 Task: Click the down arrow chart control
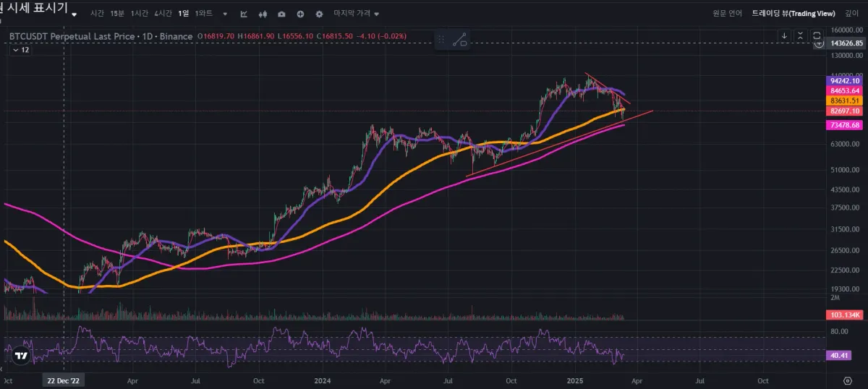[784, 35]
